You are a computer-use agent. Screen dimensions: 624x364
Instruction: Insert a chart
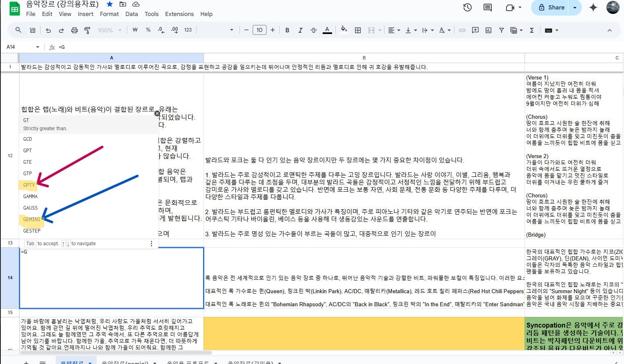coord(488,30)
